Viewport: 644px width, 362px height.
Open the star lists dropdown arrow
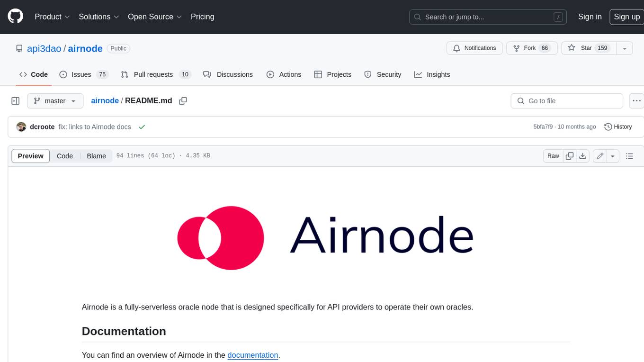point(625,48)
